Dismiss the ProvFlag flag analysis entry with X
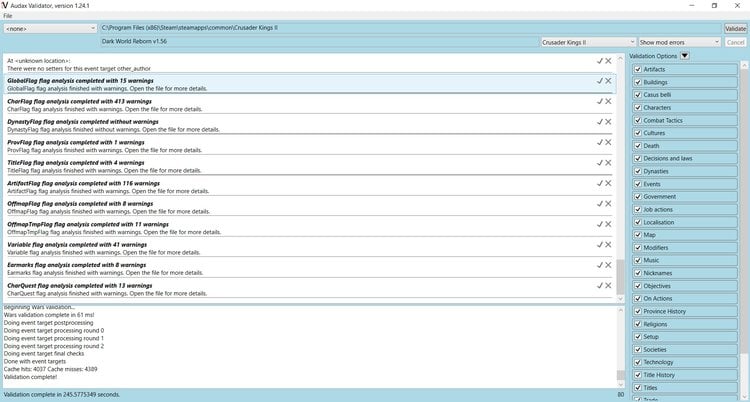Screen dimensions: 750x402 coord(608,142)
